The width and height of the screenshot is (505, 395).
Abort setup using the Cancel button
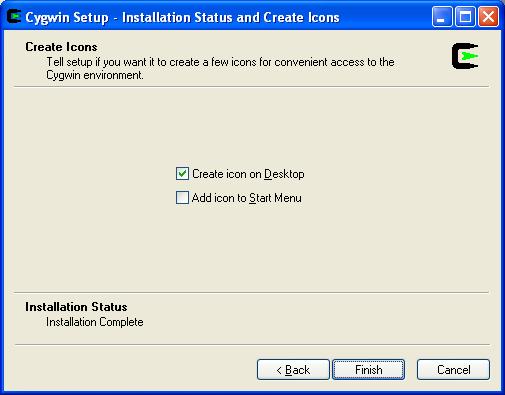pos(453,369)
